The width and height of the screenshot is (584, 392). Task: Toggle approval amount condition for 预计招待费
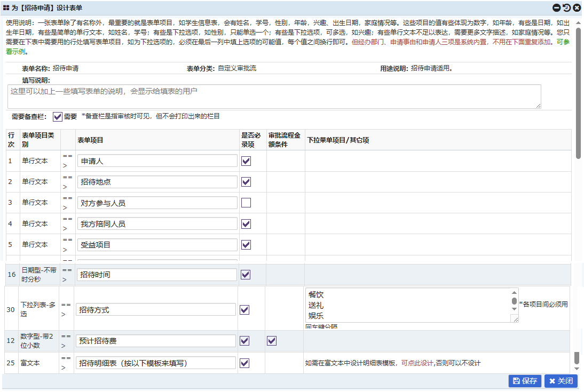coord(272,341)
